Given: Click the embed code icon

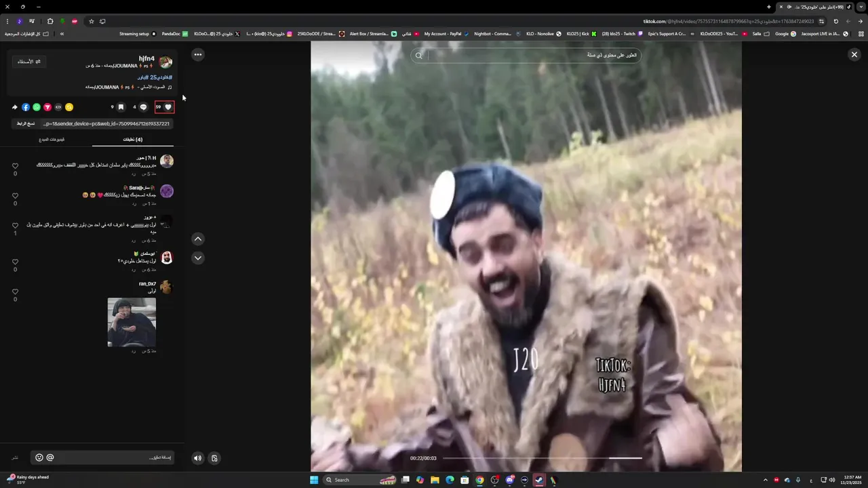Looking at the screenshot, I should pos(58,107).
